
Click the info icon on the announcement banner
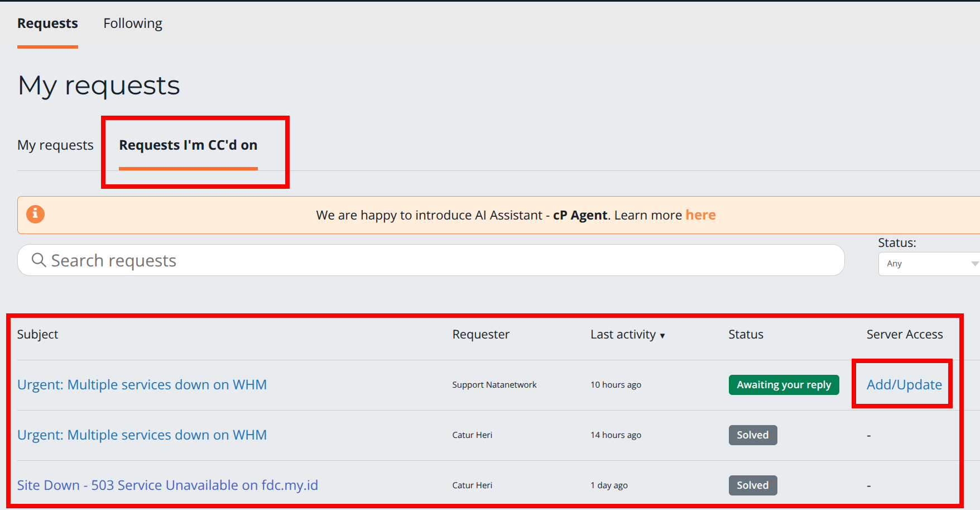(x=35, y=214)
